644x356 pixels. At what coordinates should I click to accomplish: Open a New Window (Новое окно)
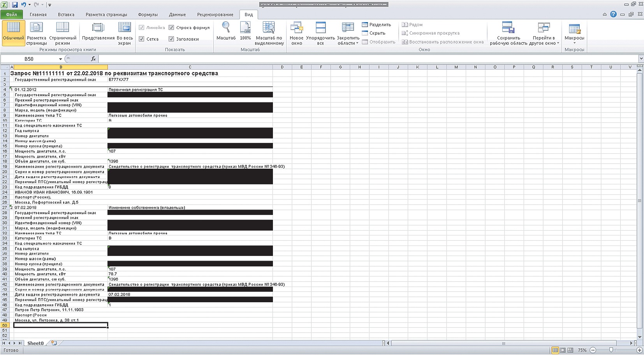tap(297, 33)
